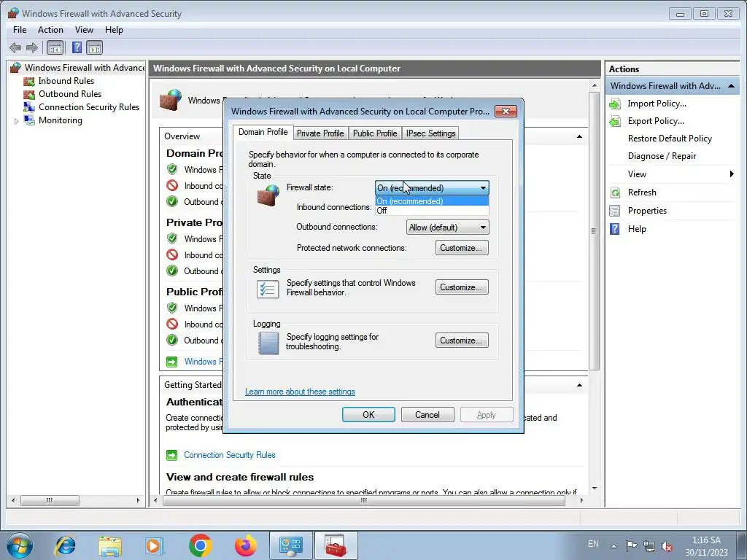Click Customize in the Logging section
Image resolution: width=747 pixels, height=560 pixels.
coord(462,341)
